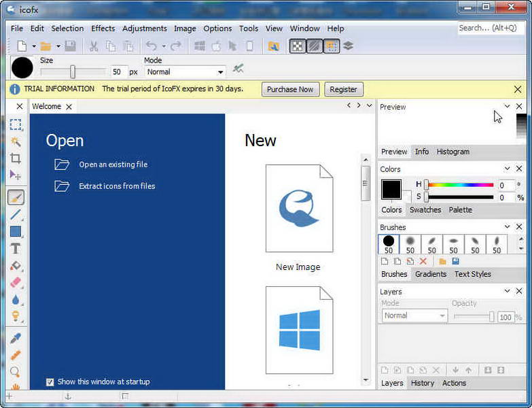Click the Windows icon creation toolbar button
532x408 pixels.
[200, 46]
